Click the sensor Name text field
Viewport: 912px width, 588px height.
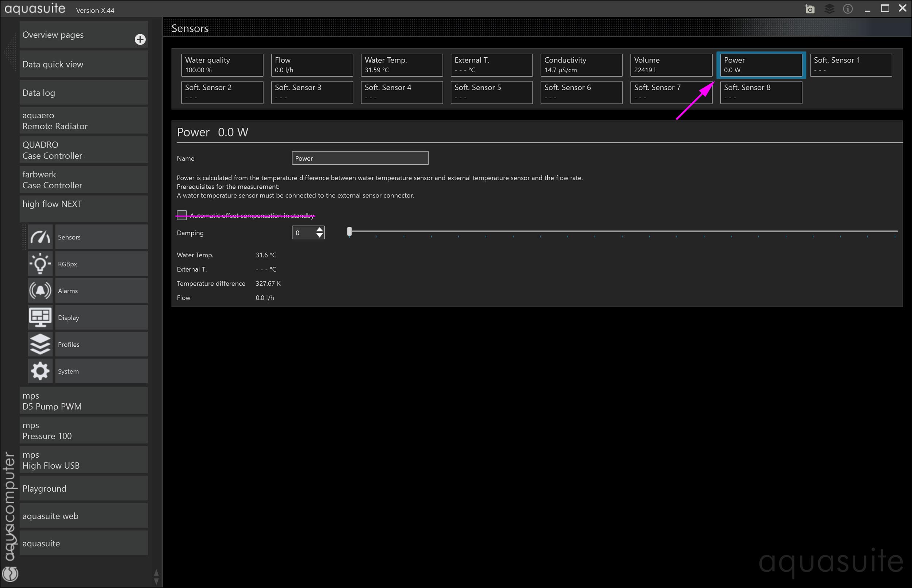(x=360, y=158)
